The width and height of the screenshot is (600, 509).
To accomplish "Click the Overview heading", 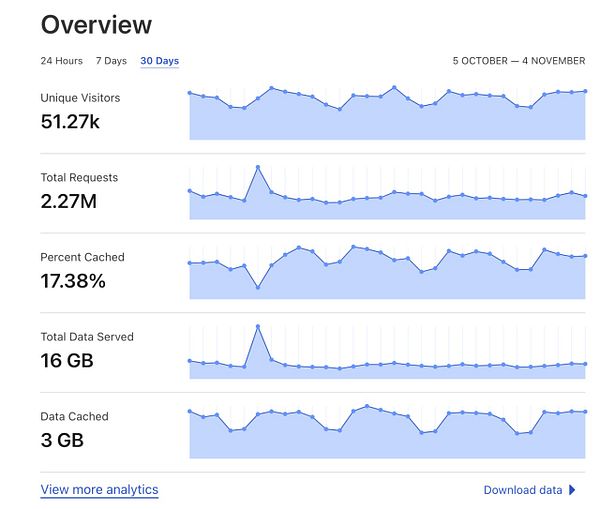I will (x=96, y=25).
